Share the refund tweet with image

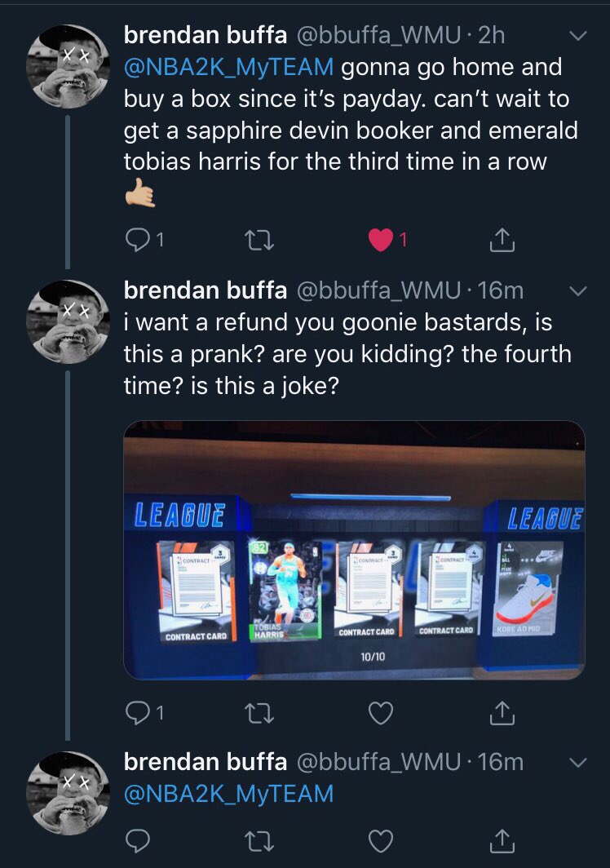click(x=502, y=713)
